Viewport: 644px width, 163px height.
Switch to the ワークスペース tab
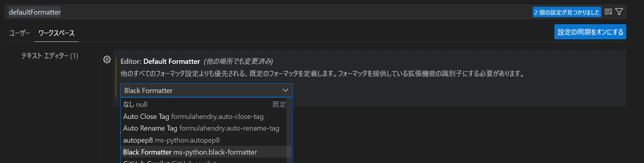coord(56,33)
